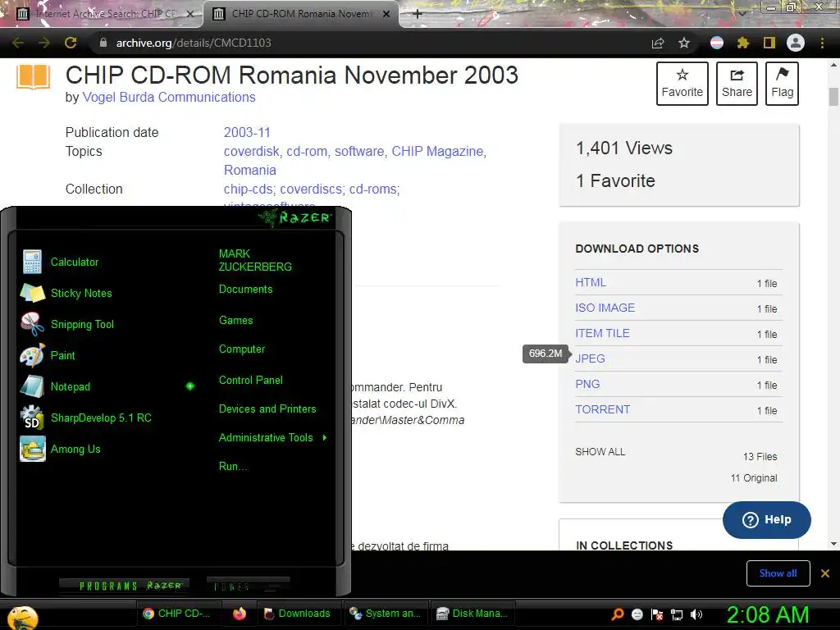Go back with browser back arrow
This screenshot has width=840, height=630.
click(18, 43)
